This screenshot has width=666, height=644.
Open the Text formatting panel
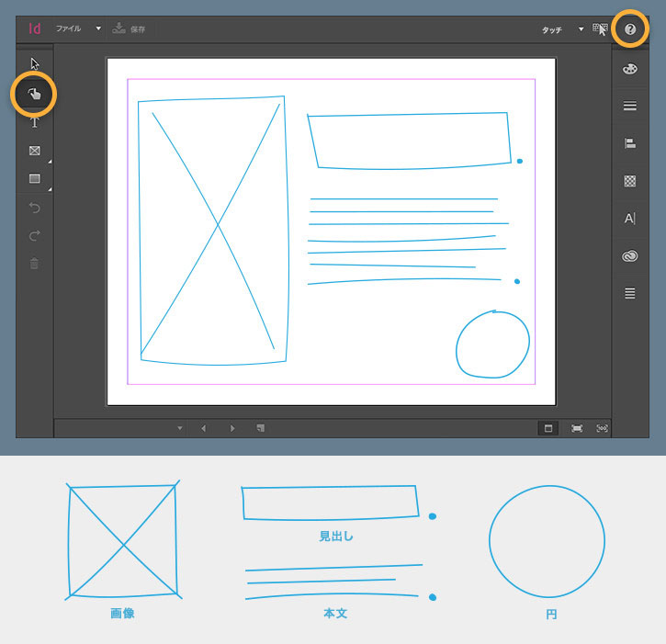[630, 219]
